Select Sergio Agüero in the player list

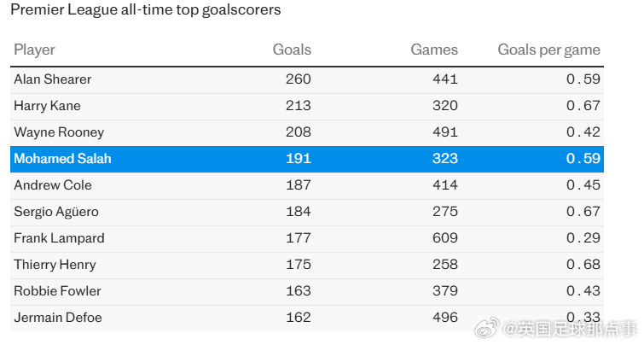[56, 212]
